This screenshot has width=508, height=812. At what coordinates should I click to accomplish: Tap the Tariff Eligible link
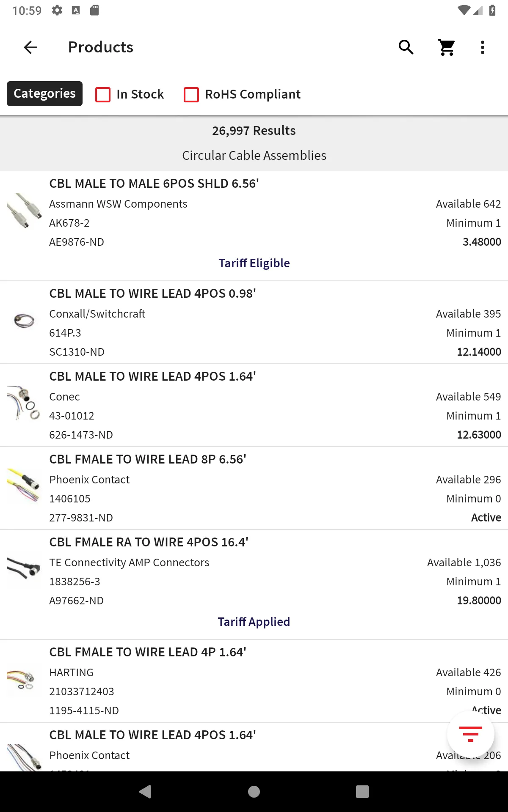[x=254, y=263]
